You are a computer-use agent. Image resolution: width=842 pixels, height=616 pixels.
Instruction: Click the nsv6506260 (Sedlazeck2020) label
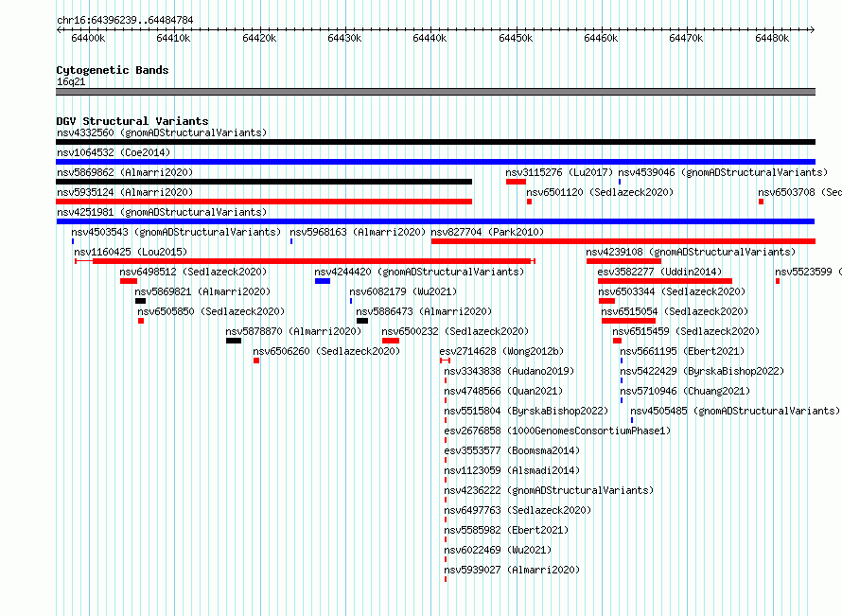click(326, 351)
